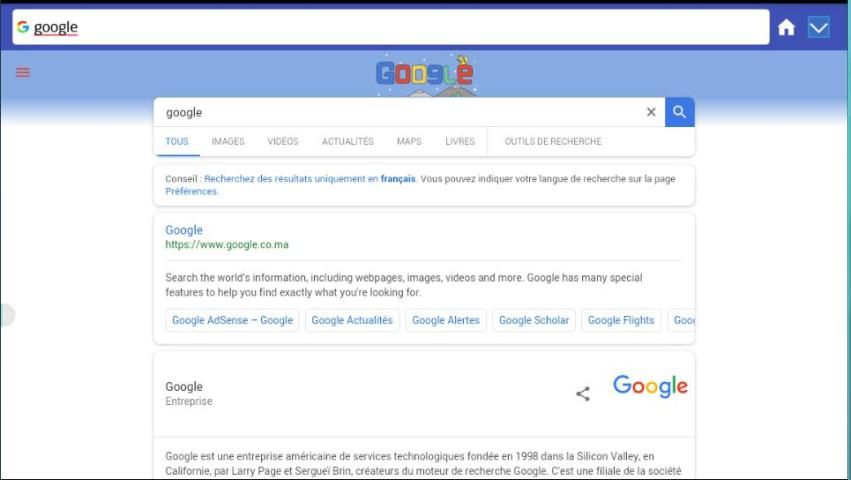Open the red hamburger menu
This screenshot has height=480, width=851.
coord(23,72)
